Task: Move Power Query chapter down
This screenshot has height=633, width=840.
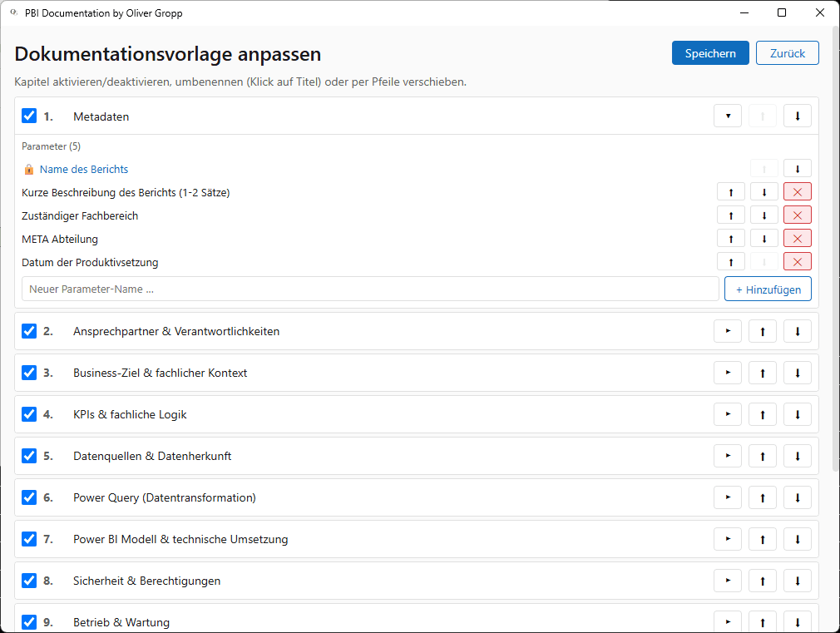Action: click(x=797, y=497)
